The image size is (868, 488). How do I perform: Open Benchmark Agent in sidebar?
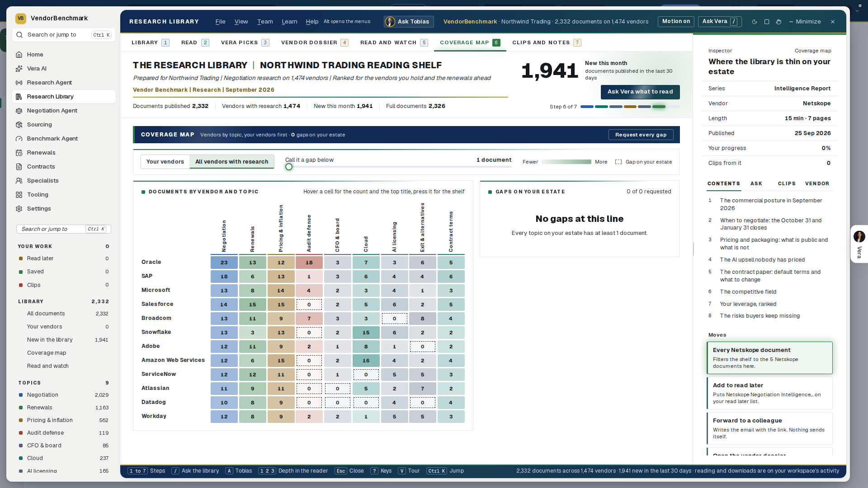point(63,139)
